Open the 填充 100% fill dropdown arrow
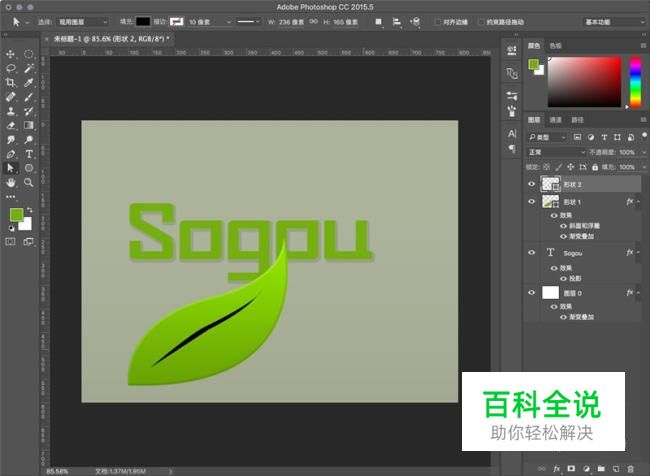The height and width of the screenshot is (476, 650). (x=643, y=167)
